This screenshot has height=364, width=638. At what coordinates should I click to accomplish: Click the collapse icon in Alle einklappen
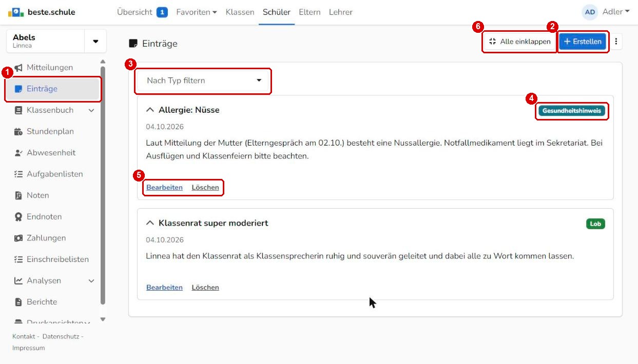(x=493, y=42)
